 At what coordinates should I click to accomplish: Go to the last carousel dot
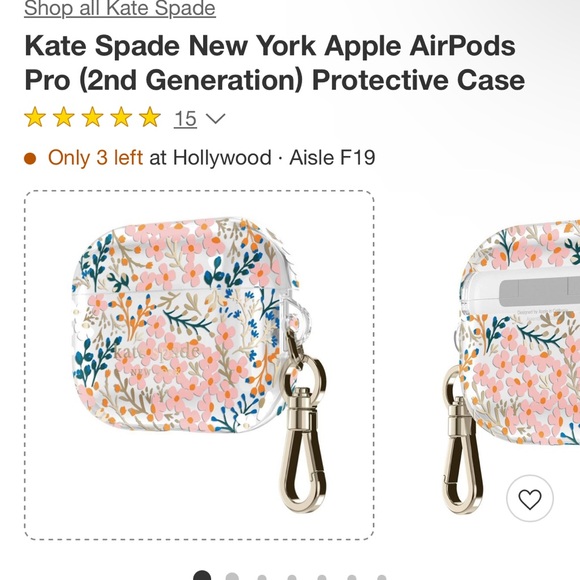[x=382, y=577]
